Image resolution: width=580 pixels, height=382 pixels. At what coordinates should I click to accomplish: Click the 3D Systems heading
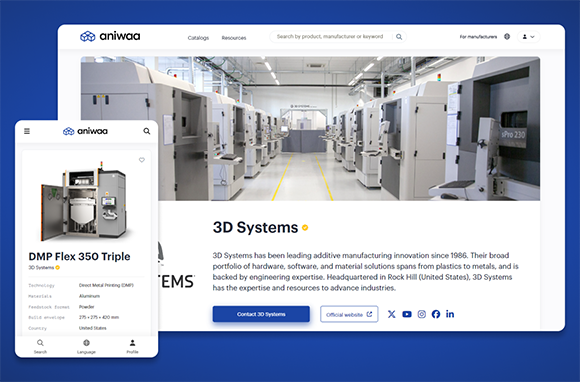pyautogui.click(x=255, y=227)
